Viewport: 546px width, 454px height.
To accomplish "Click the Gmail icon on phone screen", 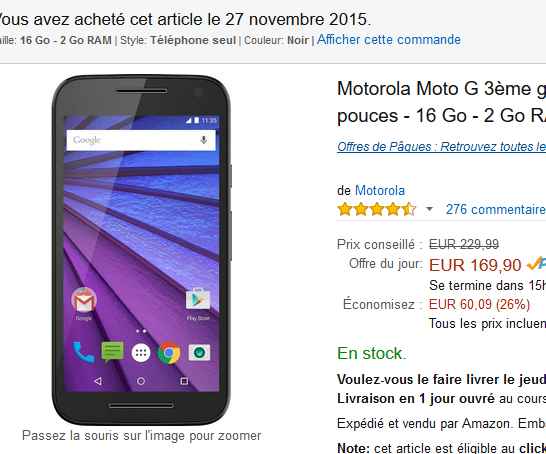I will pyautogui.click(x=84, y=300).
